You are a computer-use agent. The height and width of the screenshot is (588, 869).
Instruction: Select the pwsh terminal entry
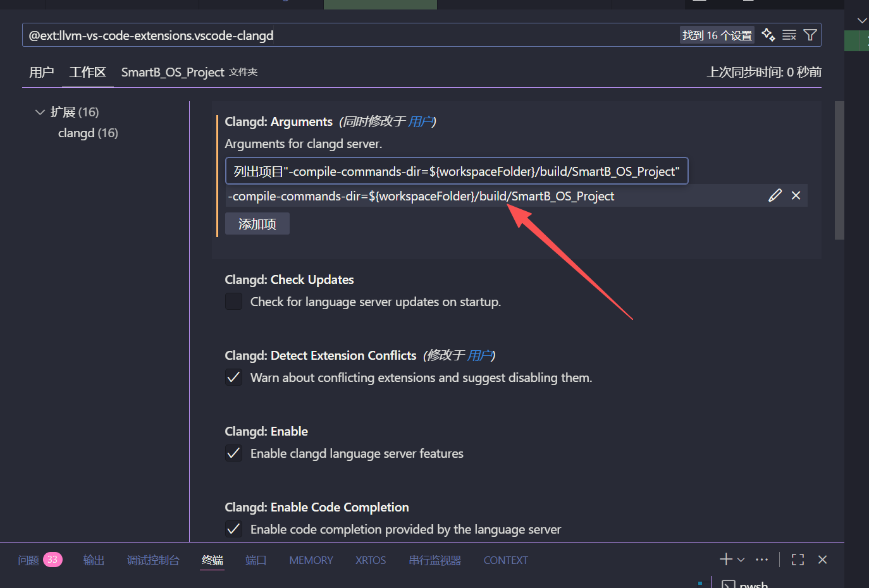click(x=746, y=584)
